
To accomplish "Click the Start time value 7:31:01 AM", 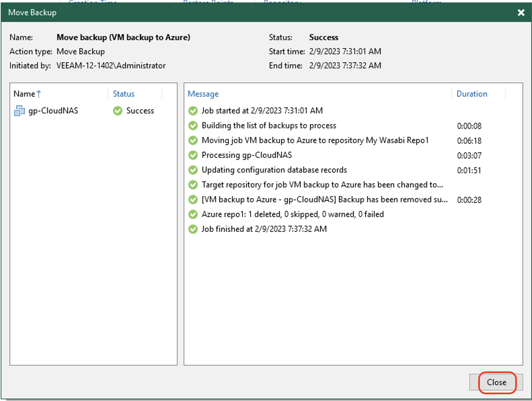I will pos(345,51).
